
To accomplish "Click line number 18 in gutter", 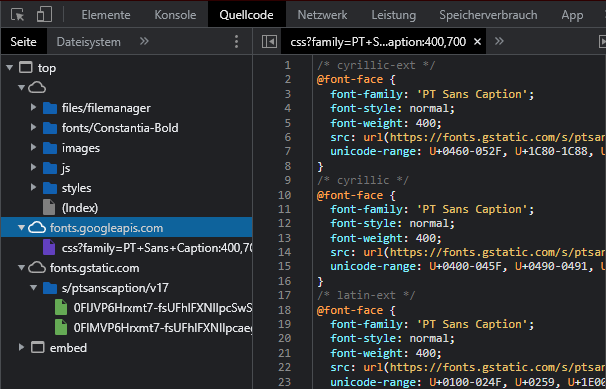I will (284, 310).
